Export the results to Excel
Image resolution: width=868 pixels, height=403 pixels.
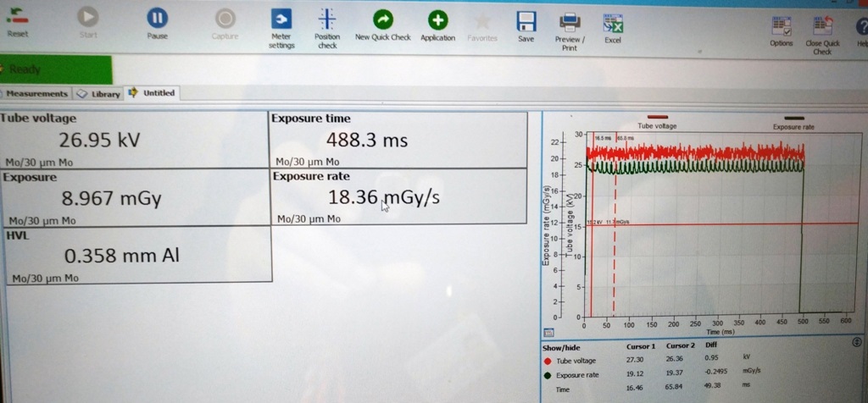click(613, 24)
